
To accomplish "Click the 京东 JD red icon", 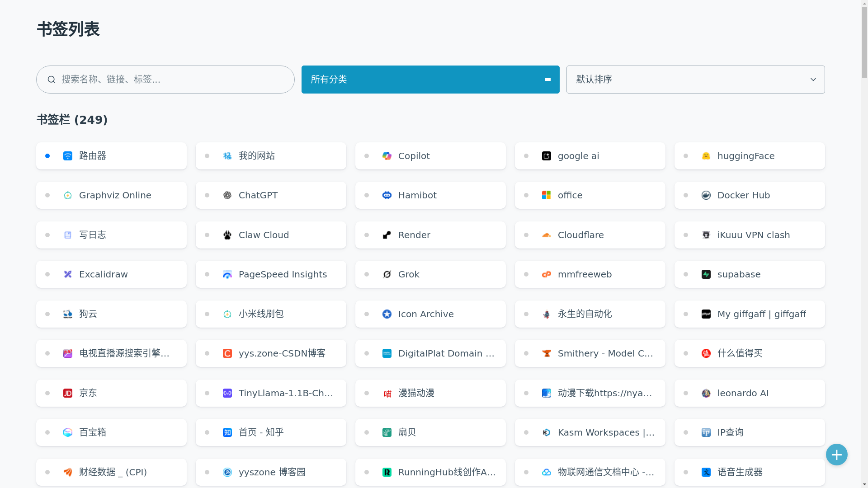I will pyautogui.click(x=68, y=393).
